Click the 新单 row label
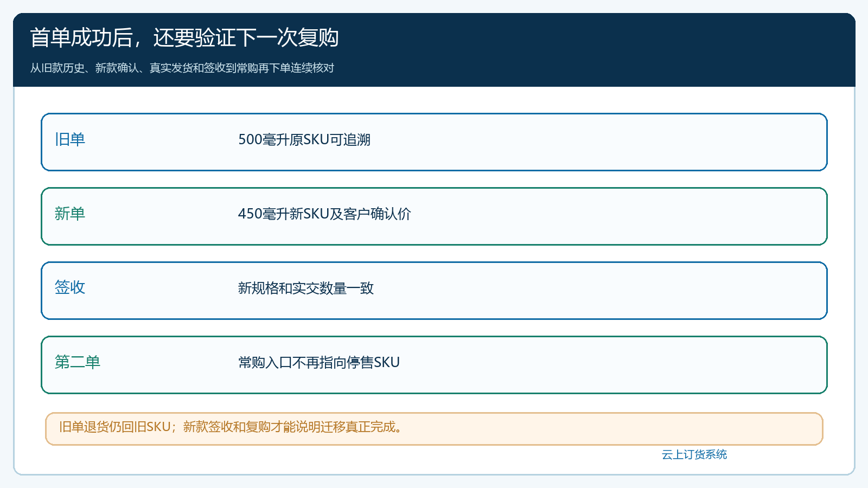Screen dimensions: 868x488 70,214
